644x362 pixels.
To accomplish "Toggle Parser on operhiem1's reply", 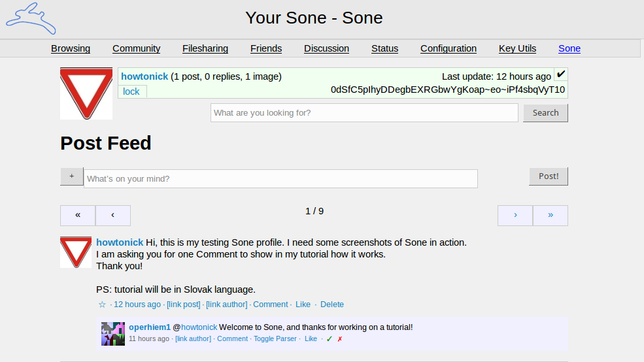I will click(x=275, y=338).
